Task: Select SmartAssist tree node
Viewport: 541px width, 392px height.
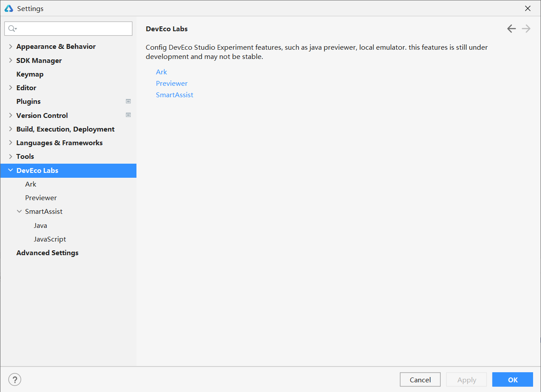Action: tap(44, 212)
